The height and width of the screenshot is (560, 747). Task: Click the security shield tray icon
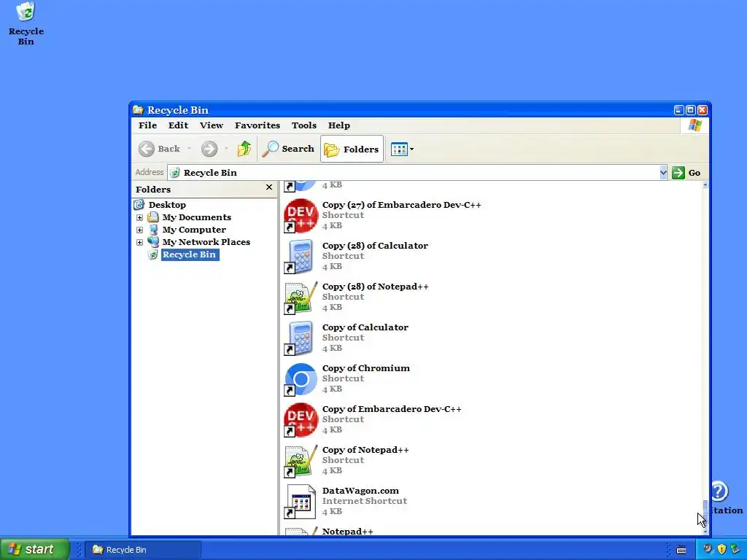[x=721, y=550]
